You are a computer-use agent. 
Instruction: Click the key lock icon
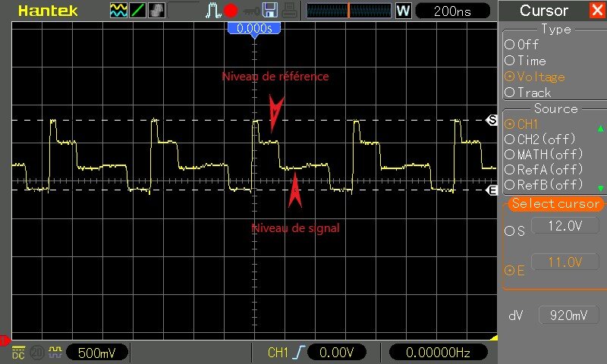251,11
